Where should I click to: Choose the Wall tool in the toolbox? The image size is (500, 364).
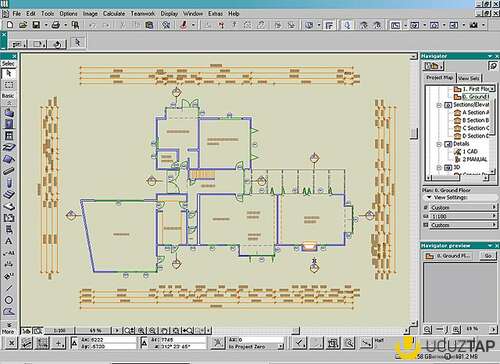pos(9,113)
